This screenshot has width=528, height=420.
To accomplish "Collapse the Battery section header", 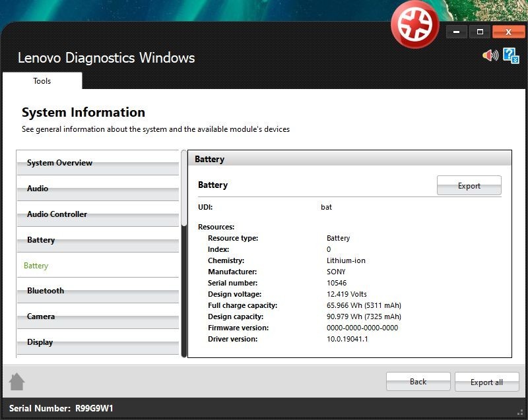I will coord(98,240).
